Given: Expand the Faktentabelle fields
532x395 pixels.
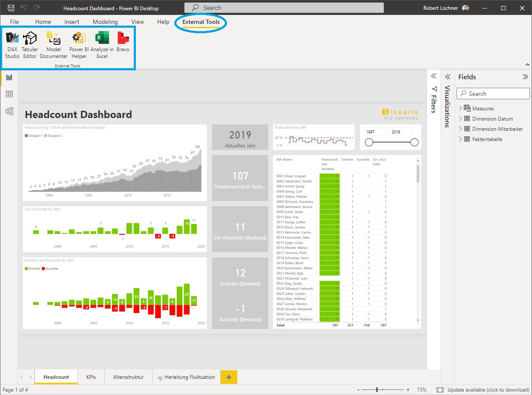Looking at the screenshot, I should (460, 139).
